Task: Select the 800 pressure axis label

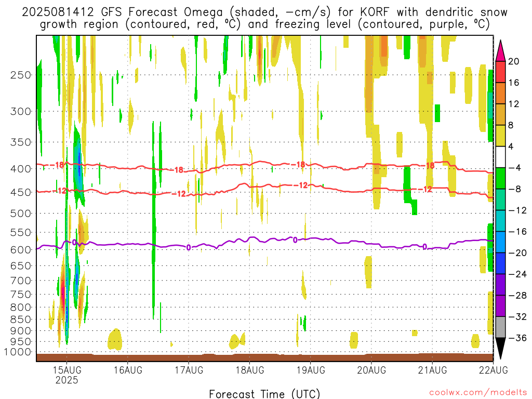Action: click(21, 308)
